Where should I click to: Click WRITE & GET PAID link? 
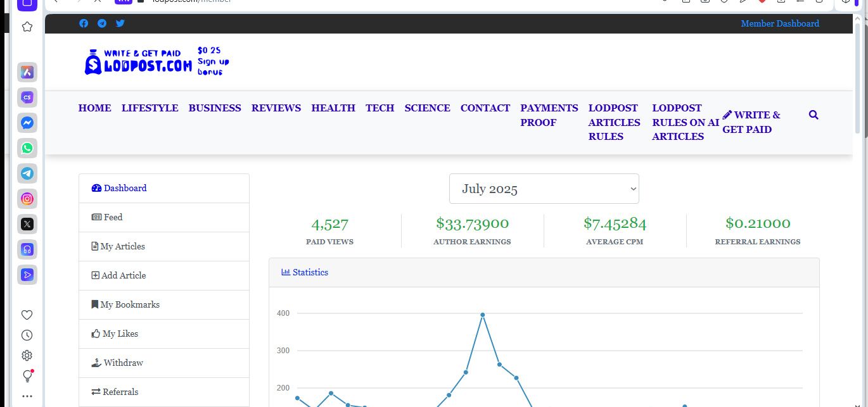pos(751,122)
